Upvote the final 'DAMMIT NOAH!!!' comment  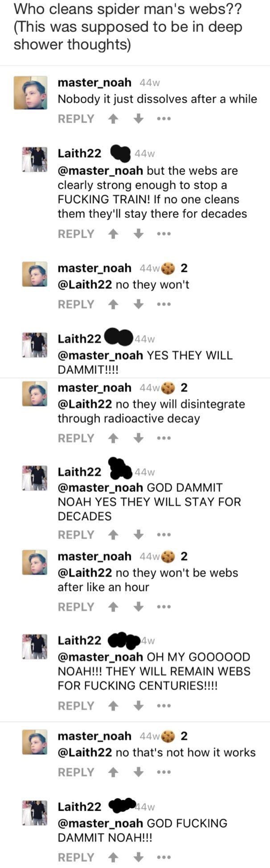point(114,857)
